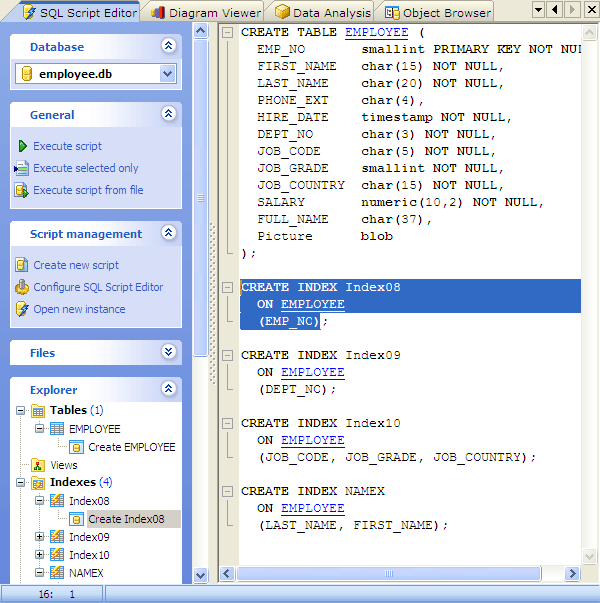Open the employee.db database dropdown
Screen dimensions: 600x603
coord(167,73)
